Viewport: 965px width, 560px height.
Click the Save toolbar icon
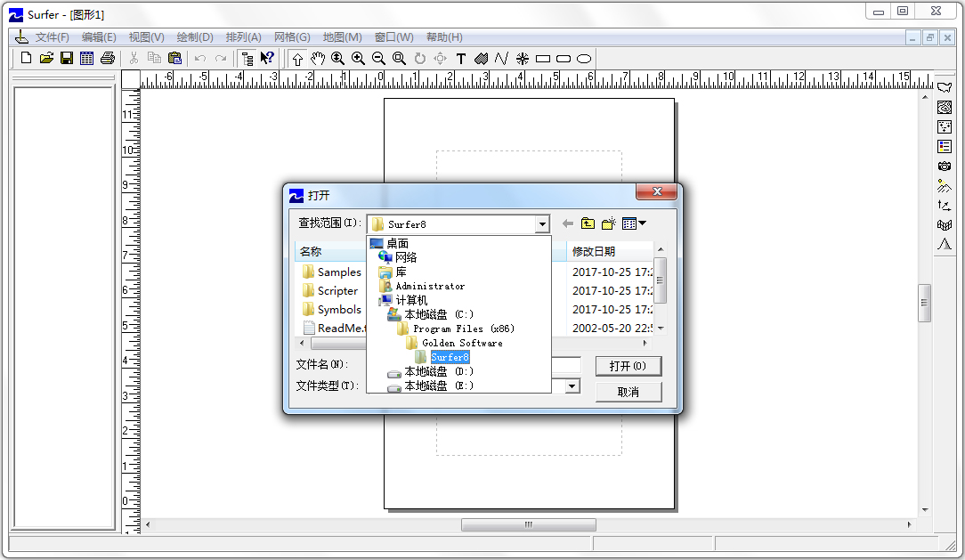(x=67, y=59)
